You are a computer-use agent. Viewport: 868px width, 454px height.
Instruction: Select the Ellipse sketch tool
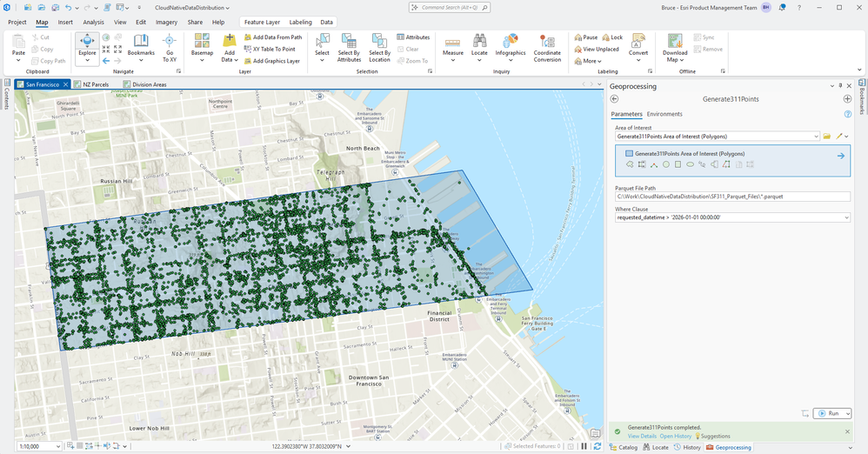pos(690,164)
